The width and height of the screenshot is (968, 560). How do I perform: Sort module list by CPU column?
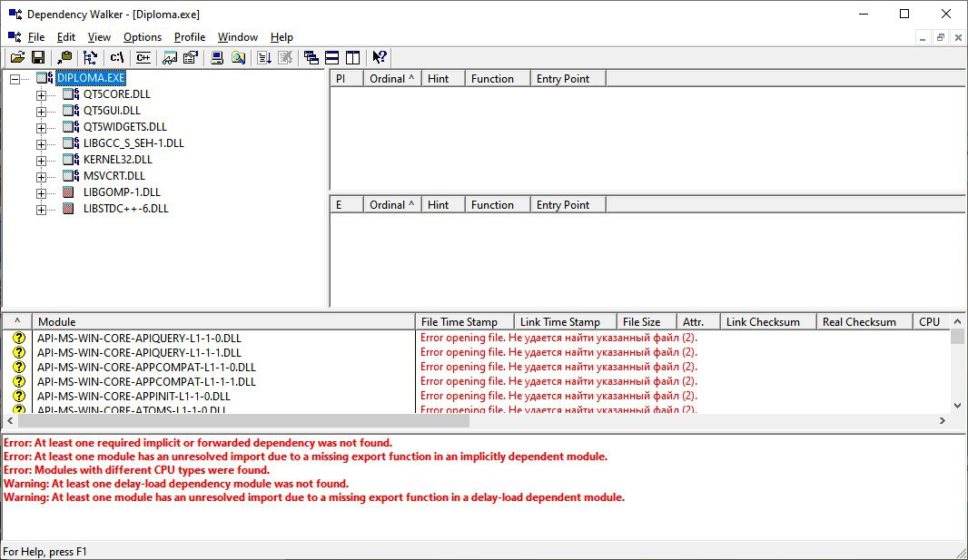click(931, 322)
